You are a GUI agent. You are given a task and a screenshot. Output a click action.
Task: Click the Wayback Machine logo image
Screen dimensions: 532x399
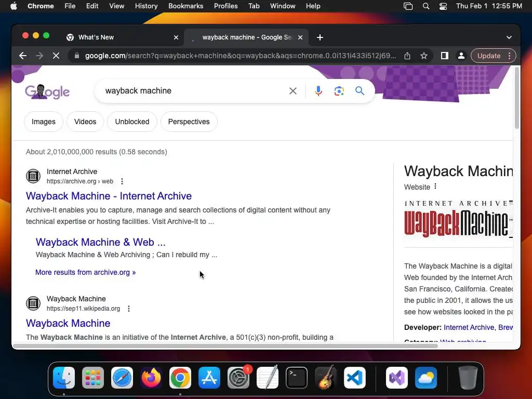coord(458,220)
